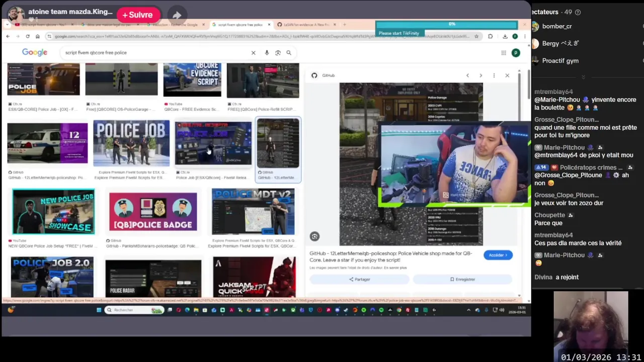Open the taskbar volume control
Image resolution: width=644 pixels, height=362 pixels.
pos(502,310)
